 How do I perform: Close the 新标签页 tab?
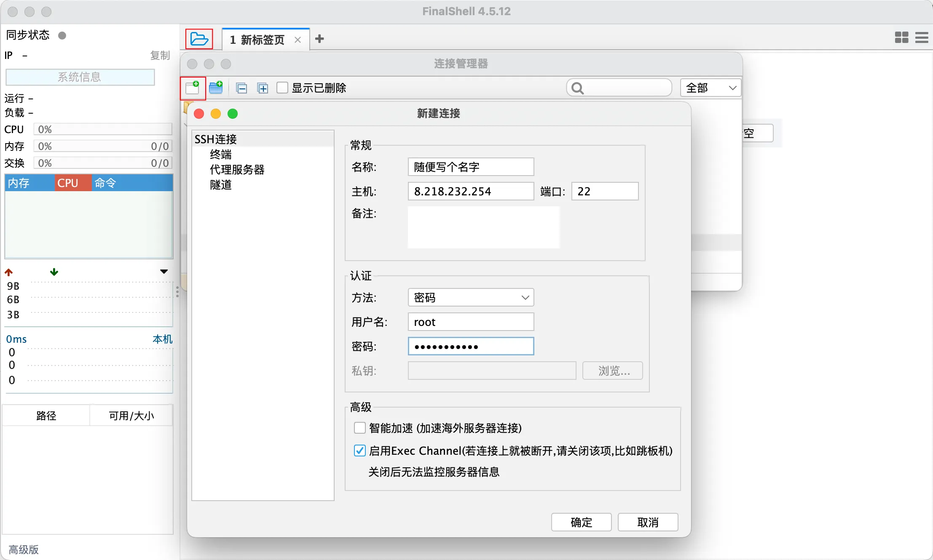(x=298, y=40)
